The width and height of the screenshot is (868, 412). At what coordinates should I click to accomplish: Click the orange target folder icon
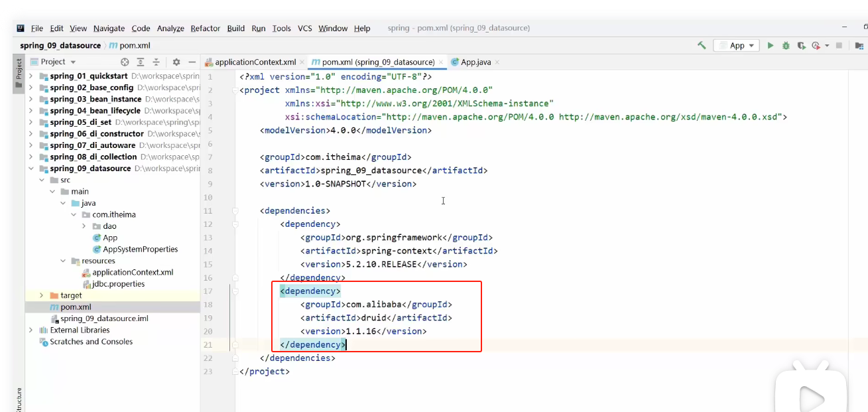54,295
